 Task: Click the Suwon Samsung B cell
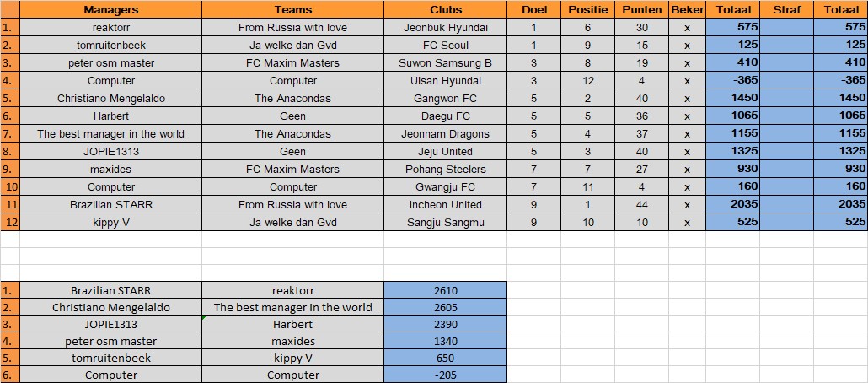(445, 62)
